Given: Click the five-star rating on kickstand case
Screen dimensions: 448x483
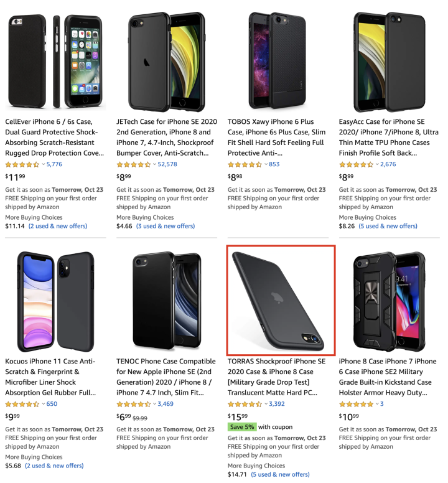Looking at the screenshot, I should click(x=356, y=404).
